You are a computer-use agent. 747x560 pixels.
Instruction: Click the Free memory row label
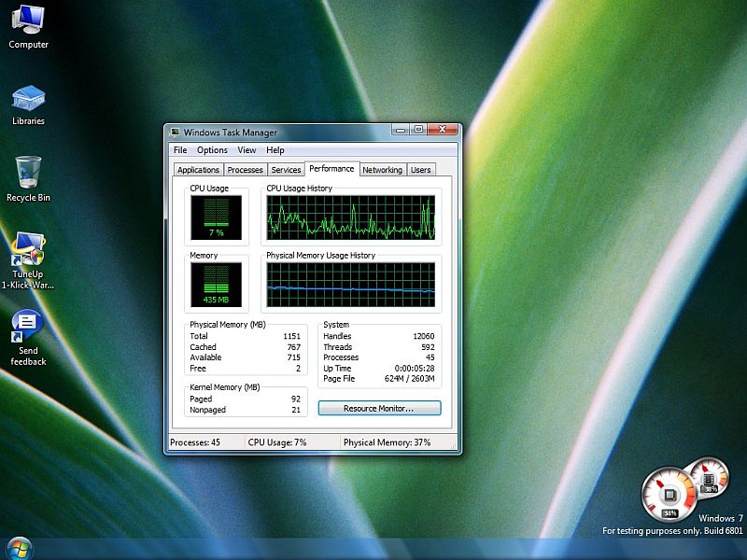coord(198,369)
